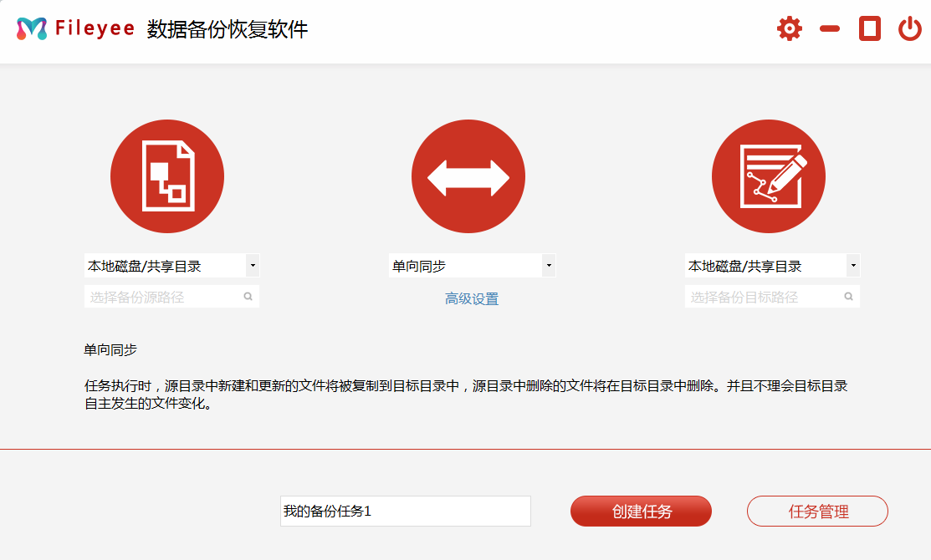The image size is (931, 560).
Task: Click the minimize dash icon
Action: (x=829, y=28)
